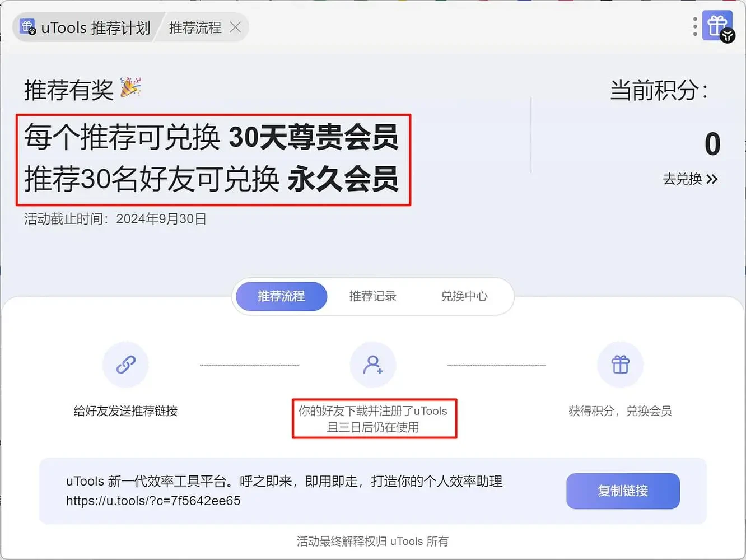This screenshot has width=746, height=560.
Task: Click the 推荐流程 search bar tag
Action: click(195, 27)
